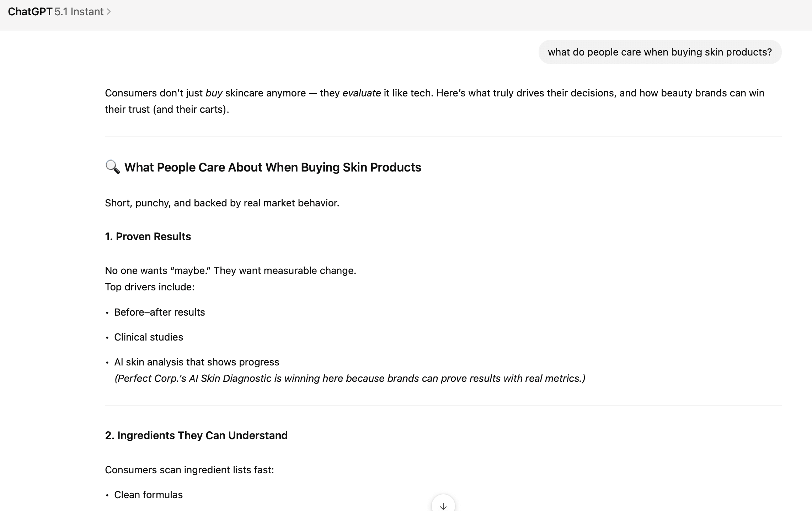This screenshot has height=511, width=812.
Task: Click the "Top drivers include:" text
Action: pos(150,287)
